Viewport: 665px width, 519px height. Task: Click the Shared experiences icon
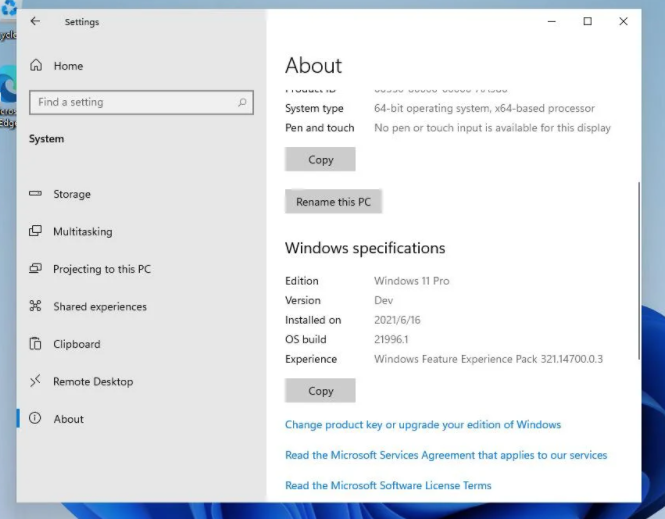(36, 307)
